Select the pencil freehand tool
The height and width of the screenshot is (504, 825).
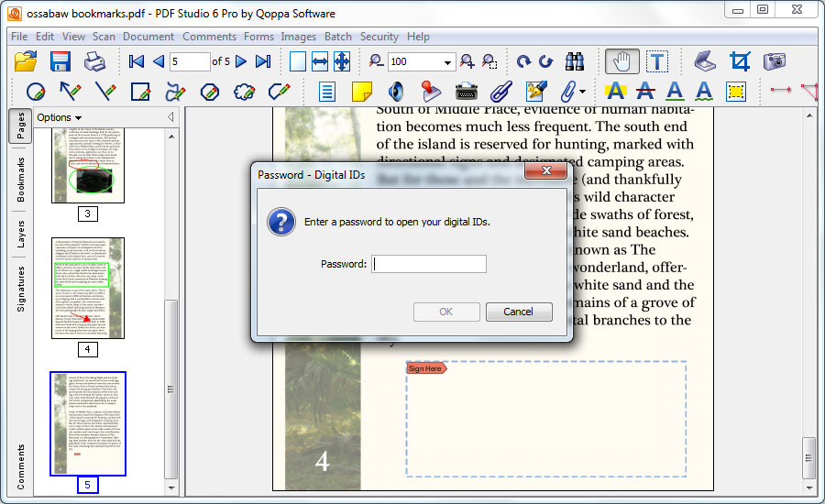click(175, 92)
